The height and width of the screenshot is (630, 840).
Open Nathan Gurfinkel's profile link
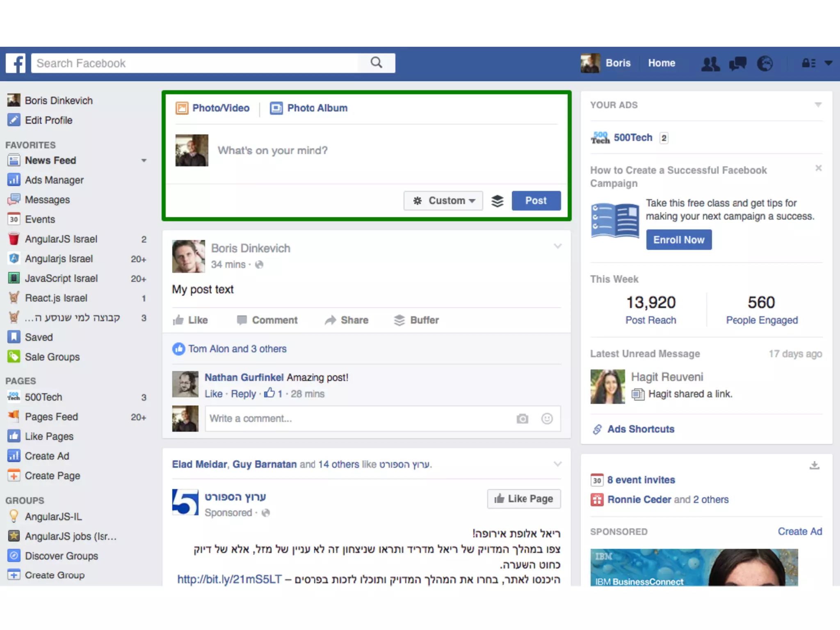pyautogui.click(x=244, y=377)
